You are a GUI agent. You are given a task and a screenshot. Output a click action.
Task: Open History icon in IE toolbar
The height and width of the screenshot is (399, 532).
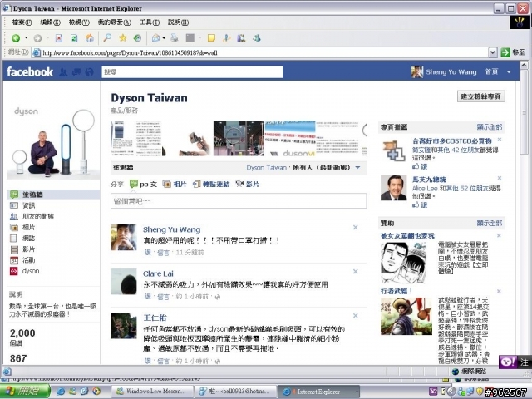(137, 37)
